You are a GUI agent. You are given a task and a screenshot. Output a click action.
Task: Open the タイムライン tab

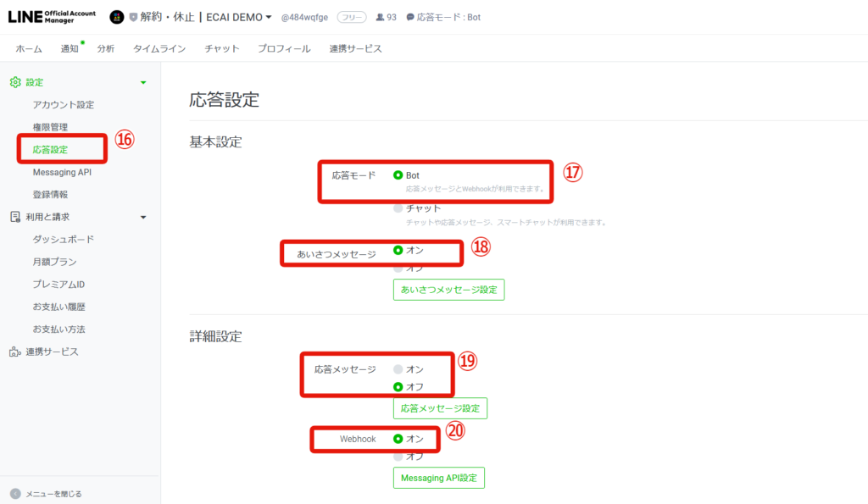tap(159, 48)
